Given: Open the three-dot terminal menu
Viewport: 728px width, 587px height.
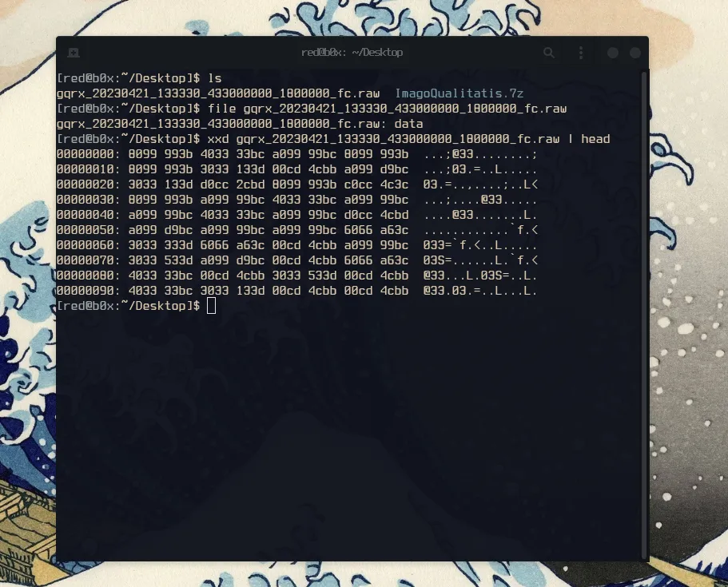Looking at the screenshot, I should (x=581, y=53).
